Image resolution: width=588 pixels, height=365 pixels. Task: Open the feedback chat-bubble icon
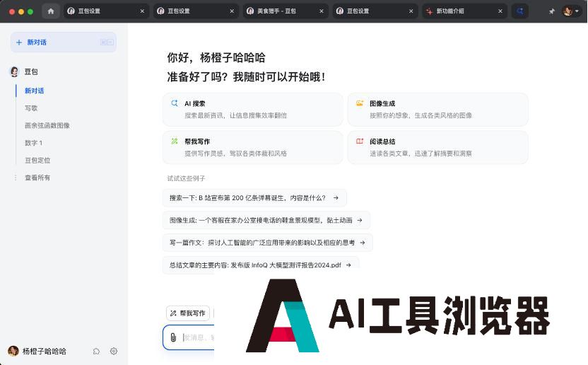click(96, 351)
